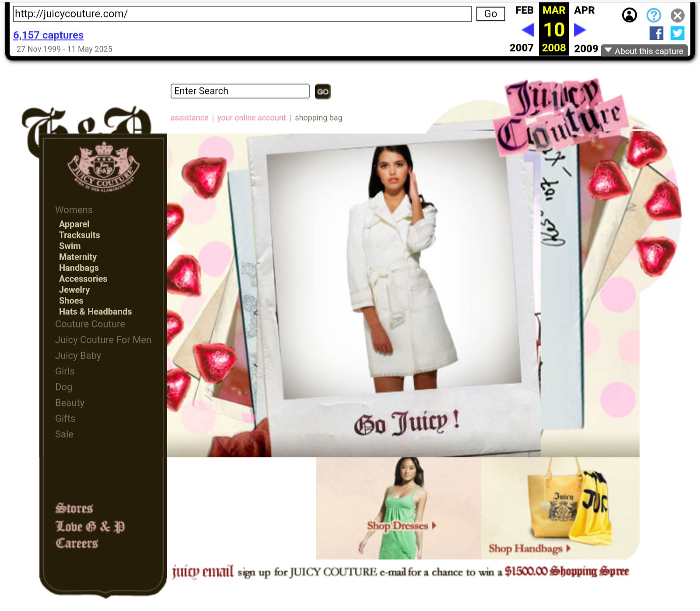Open the Stores link
The image size is (700, 611).
click(74, 508)
